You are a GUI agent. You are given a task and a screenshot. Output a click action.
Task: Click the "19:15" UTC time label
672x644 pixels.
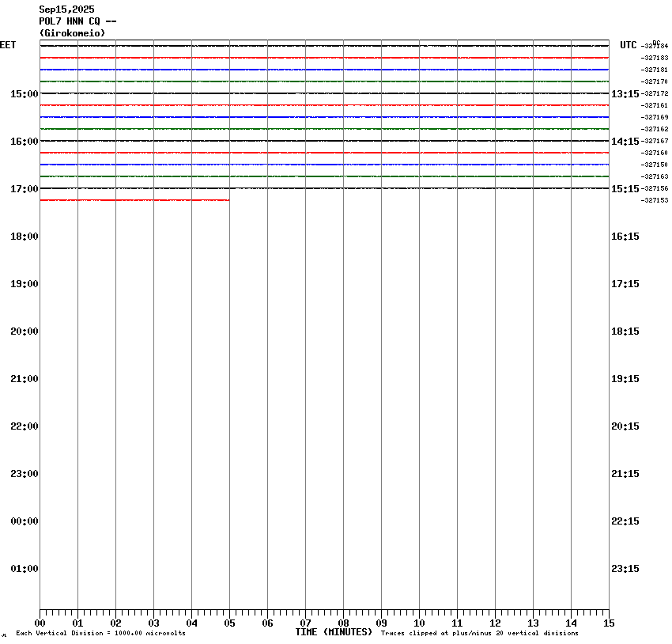click(625, 379)
